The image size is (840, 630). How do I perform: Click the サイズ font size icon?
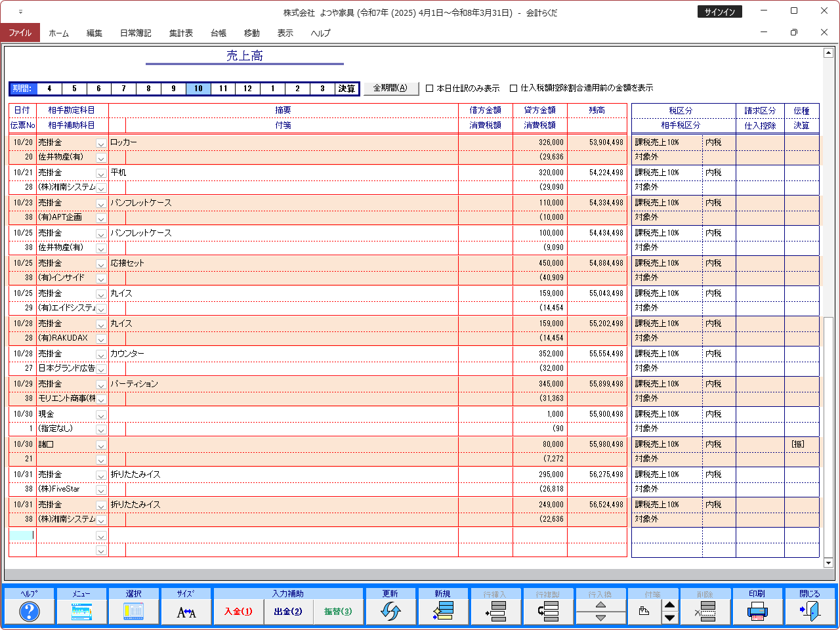tap(186, 612)
